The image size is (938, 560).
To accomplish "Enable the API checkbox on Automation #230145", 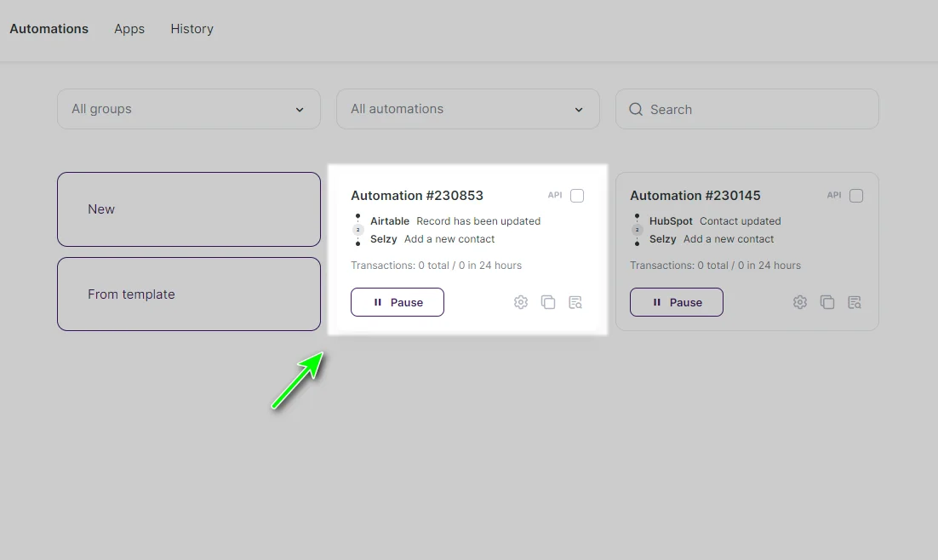I will pyautogui.click(x=856, y=195).
